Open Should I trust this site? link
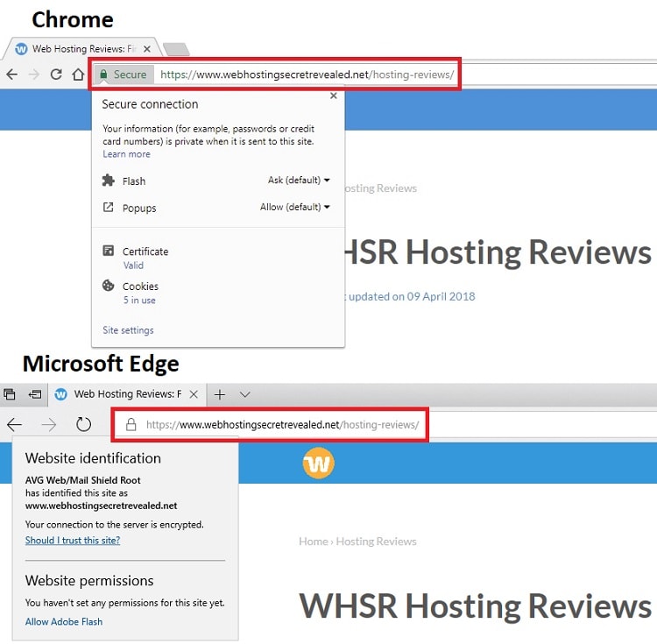The width and height of the screenshot is (657, 644). point(73,541)
